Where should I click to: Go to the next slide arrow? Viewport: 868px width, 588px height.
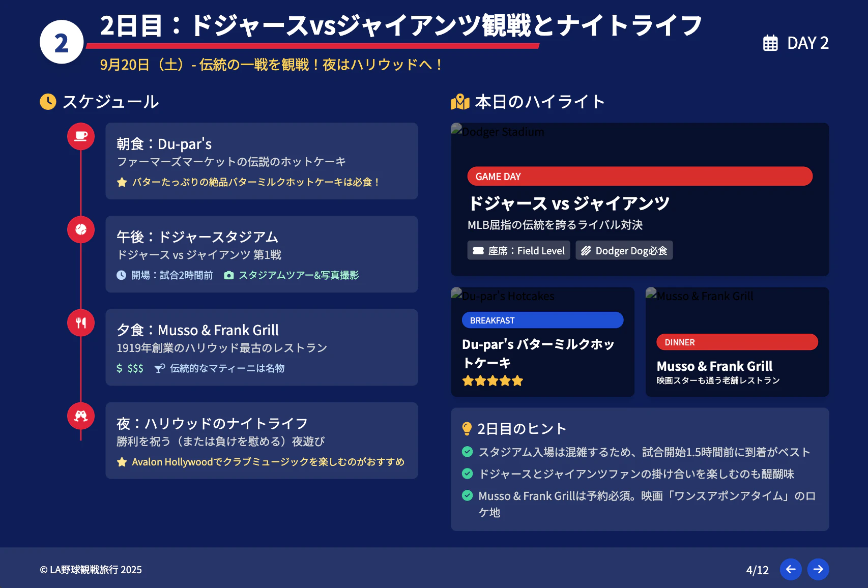[x=818, y=569]
